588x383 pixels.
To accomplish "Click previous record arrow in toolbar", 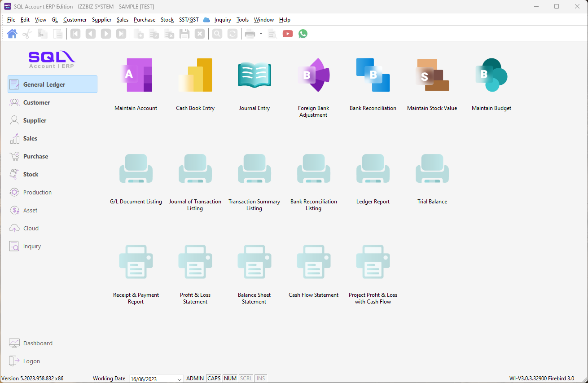I will [91, 34].
